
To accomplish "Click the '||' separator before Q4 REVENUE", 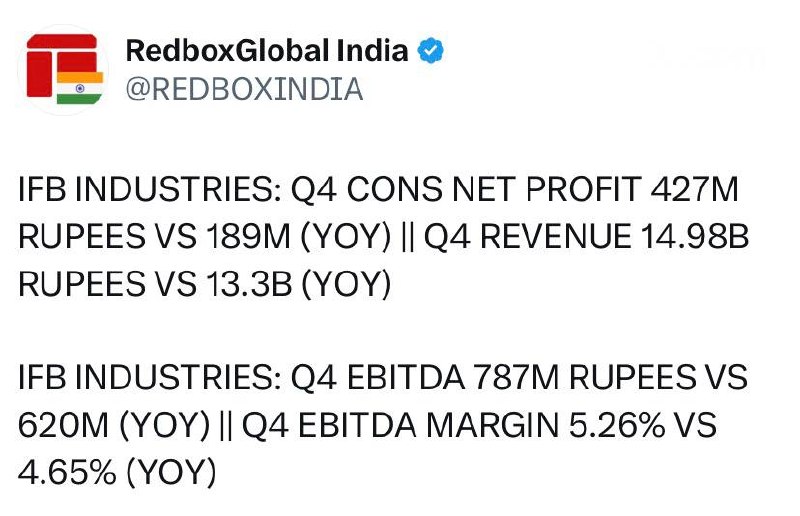I will (x=407, y=237).
